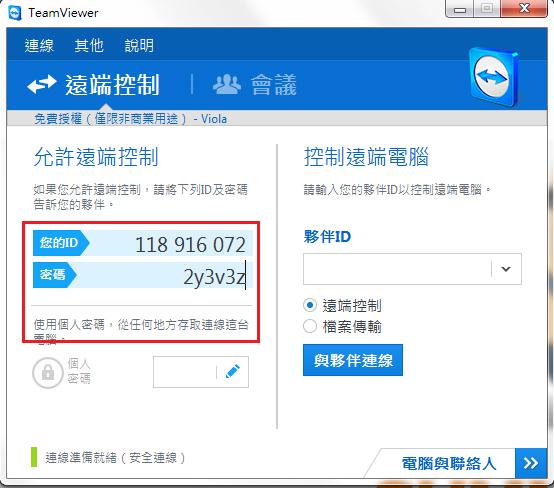Select the 檔案傳輸 radio button

(x=310, y=326)
